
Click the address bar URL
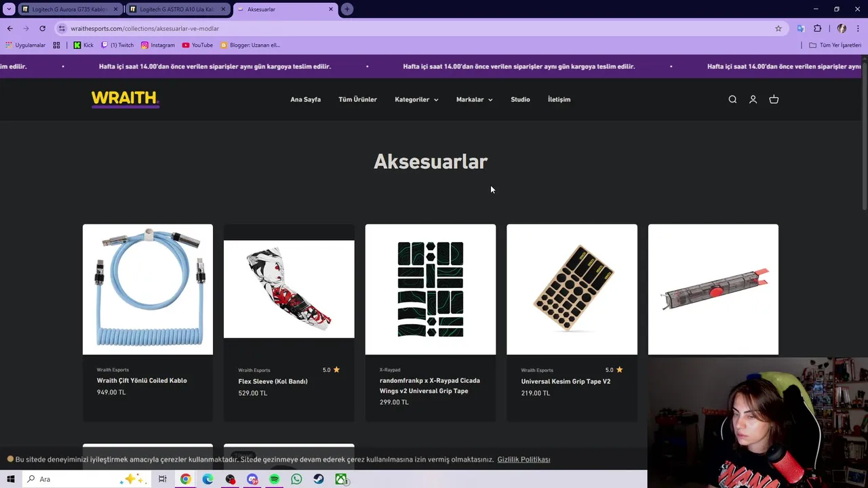(x=145, y=28)
